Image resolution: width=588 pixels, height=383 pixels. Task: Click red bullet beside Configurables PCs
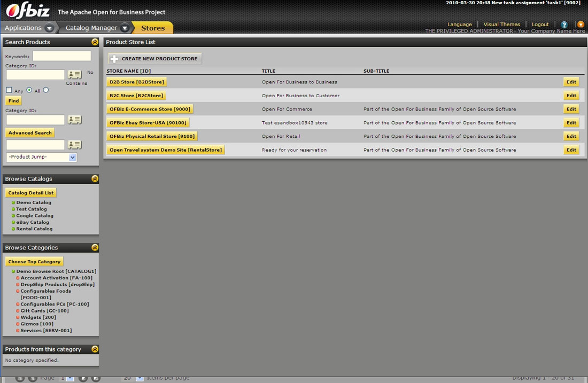pos(18,304)
